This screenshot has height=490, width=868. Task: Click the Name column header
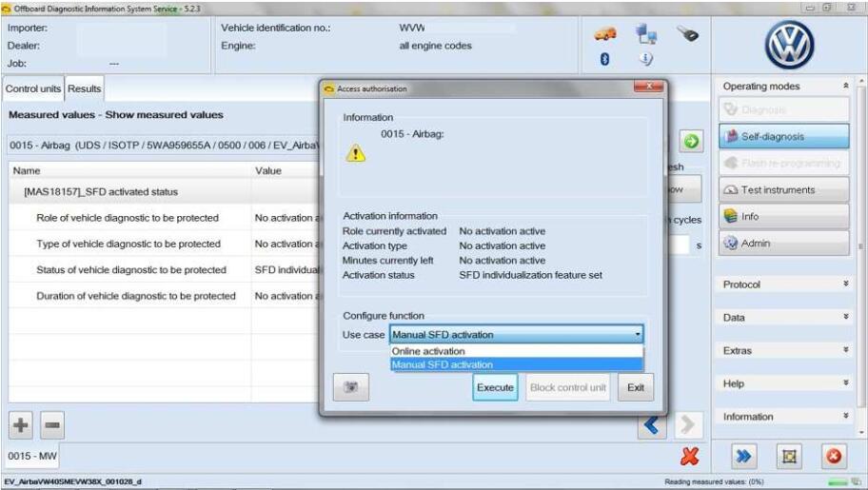point(130,170)
